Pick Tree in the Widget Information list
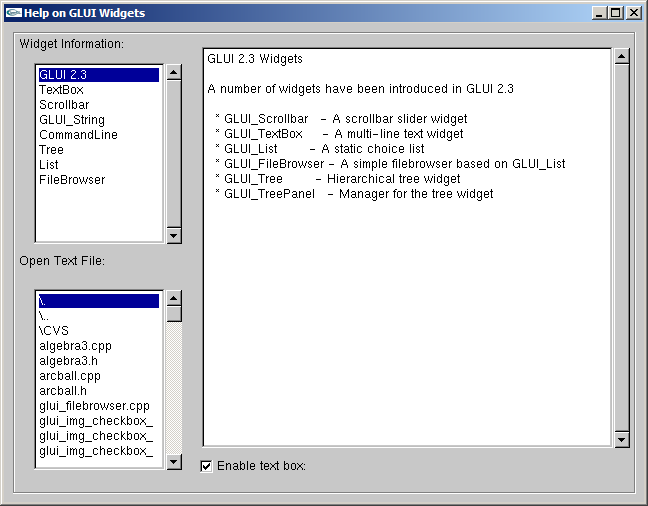 click(x=51, y=150)
